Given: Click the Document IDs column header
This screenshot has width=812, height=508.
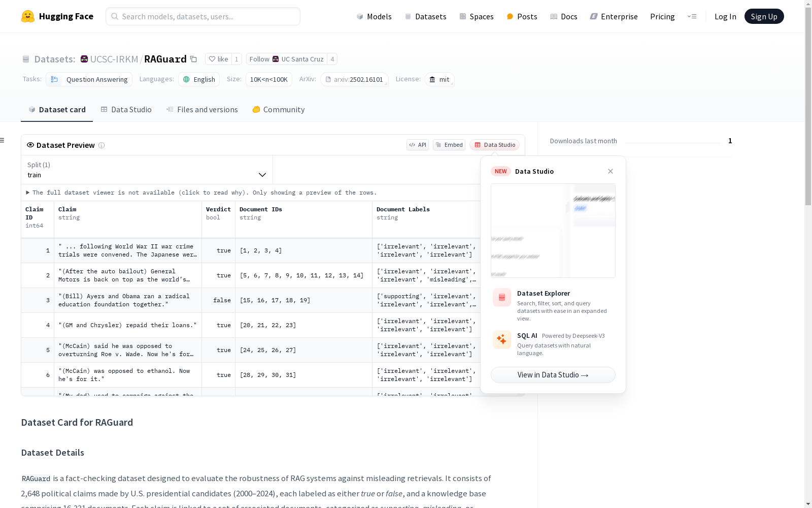Looking at the screenshot, I should pos(304,219).
